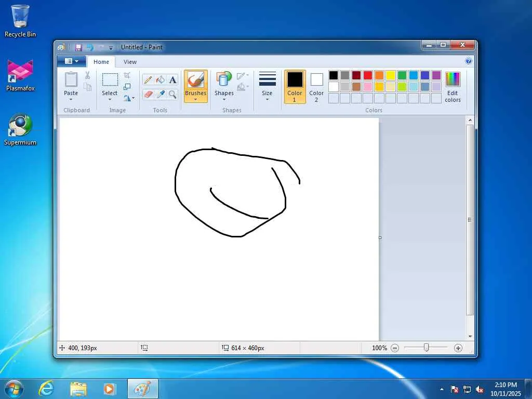Open the Paint Help question mark
532x399 pixels.
click(469, 61)
